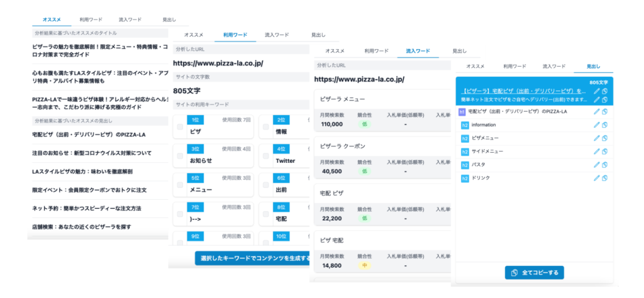Open 利用ワード tab in the recommended titles panel
The image size is (644, 298).
coord(91,19)
